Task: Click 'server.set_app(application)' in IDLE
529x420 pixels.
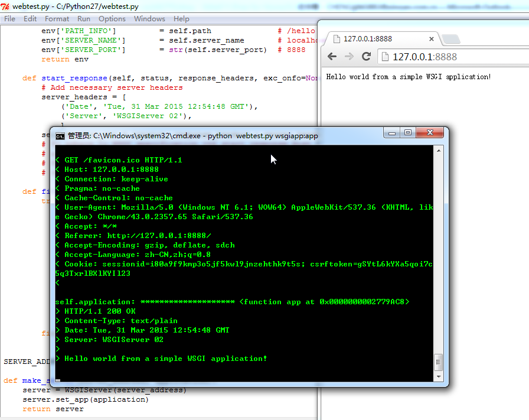Action: click(x=86, y=400)
